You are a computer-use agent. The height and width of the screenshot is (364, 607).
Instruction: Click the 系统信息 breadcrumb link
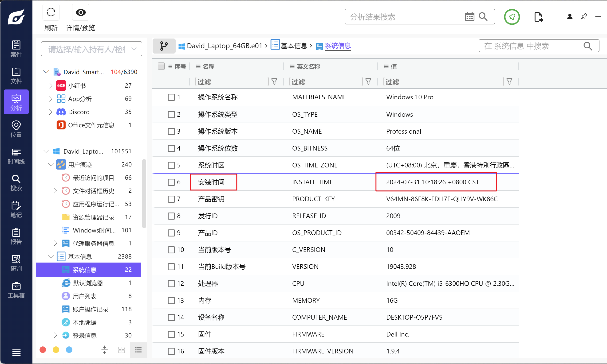(x=338, y=46)
